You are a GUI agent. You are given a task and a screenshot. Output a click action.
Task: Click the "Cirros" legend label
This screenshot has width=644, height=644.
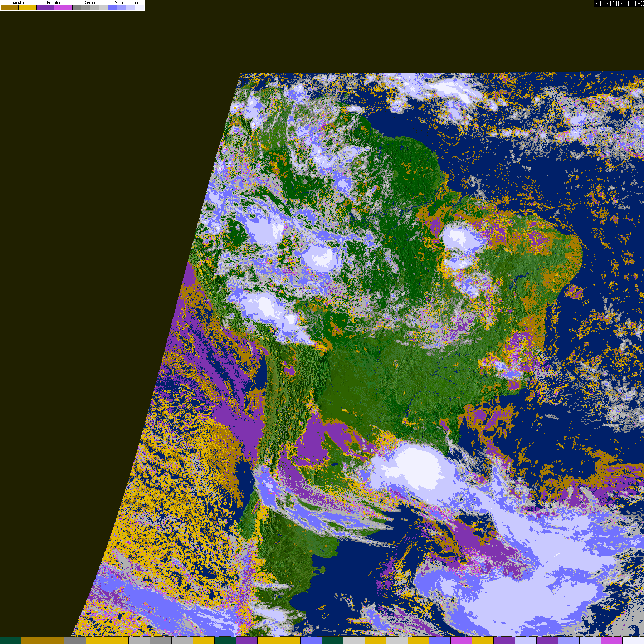click(90, 3)
